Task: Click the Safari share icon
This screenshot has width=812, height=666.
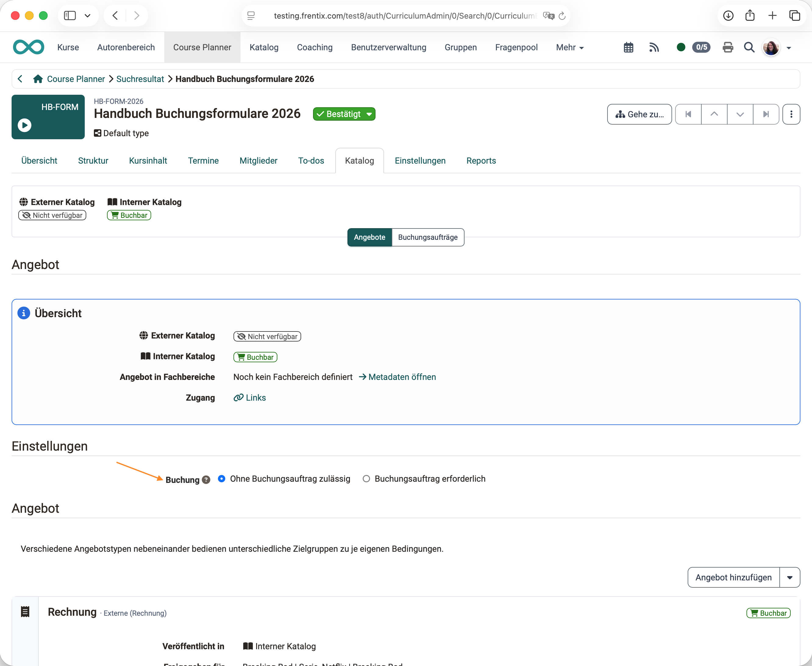Action: [750, 16]
